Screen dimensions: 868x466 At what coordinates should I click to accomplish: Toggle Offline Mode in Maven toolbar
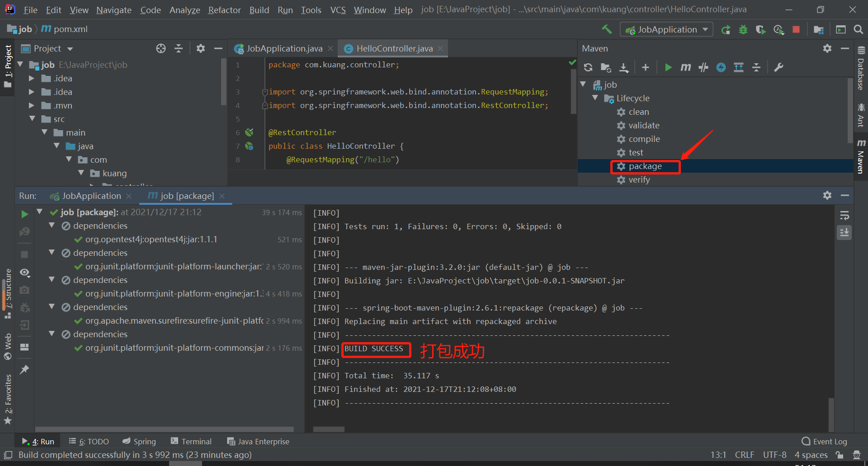point(703,67)
